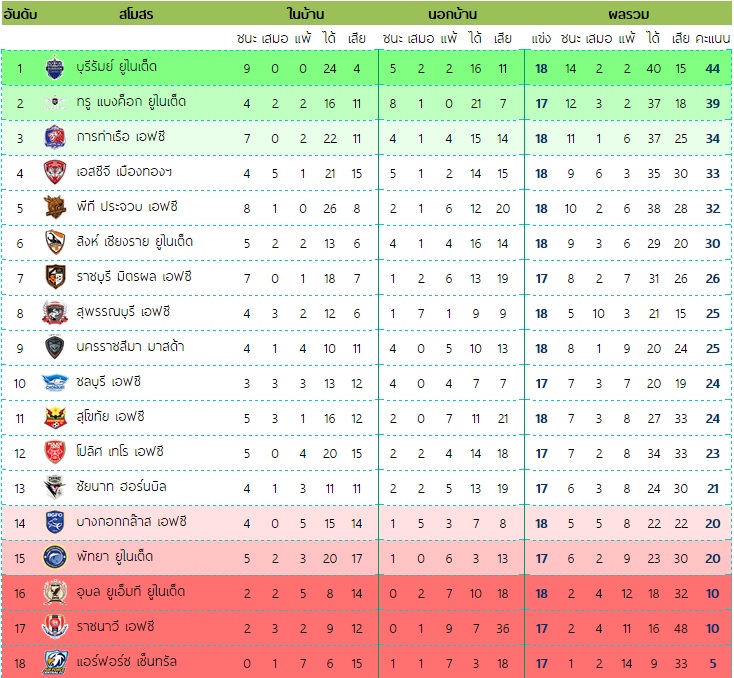Click the PT Prachuap orange logo
The width and height of the screenshot is (734, 678).
(x=55, y=207)
